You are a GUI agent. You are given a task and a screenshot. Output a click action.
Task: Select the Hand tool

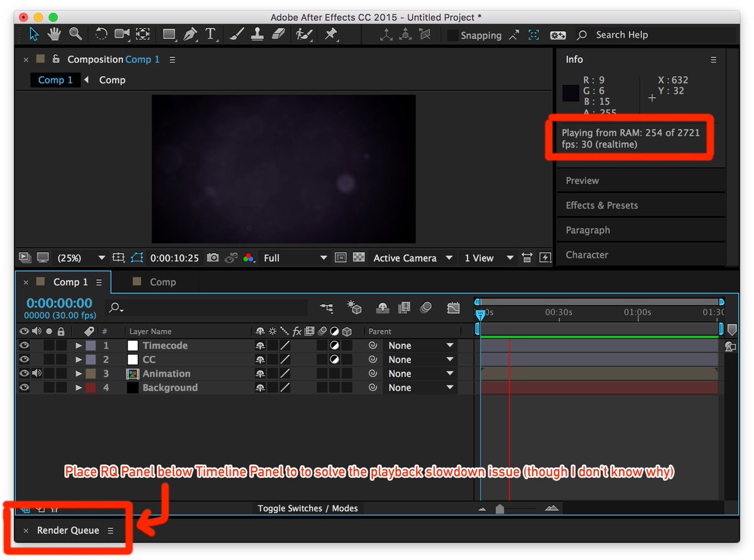tap(55, 34)
